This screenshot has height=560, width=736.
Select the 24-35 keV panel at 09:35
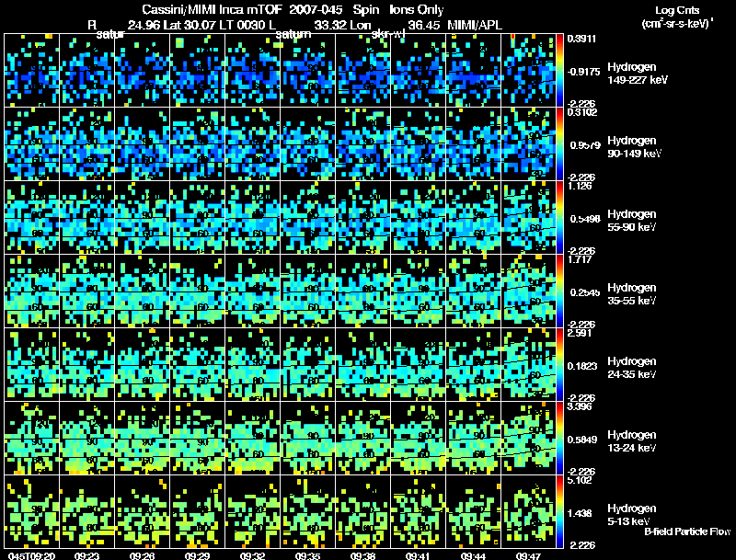tap(308, 365)
